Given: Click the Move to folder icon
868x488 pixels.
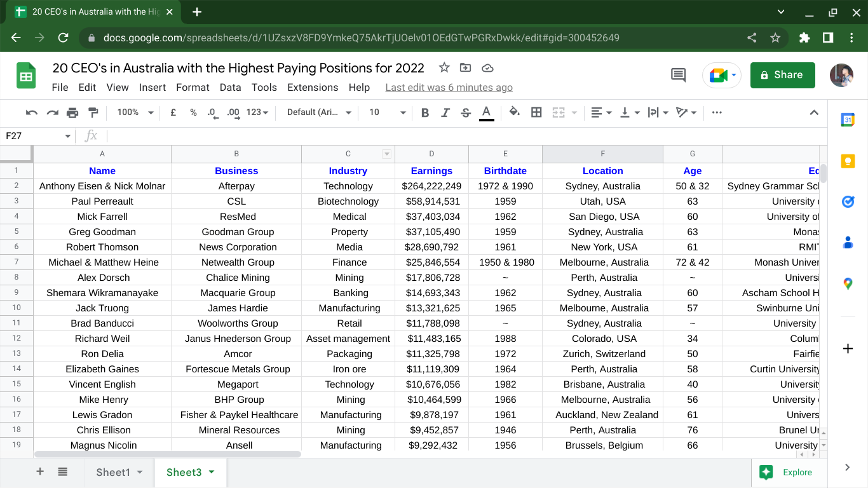Looking at the screenshot, I should coord(466,68).
